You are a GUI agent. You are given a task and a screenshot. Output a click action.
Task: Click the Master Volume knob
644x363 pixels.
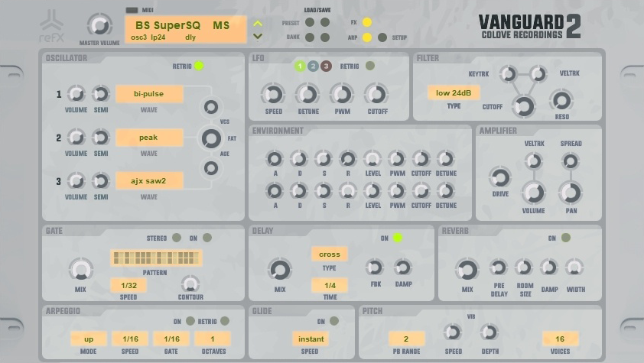pyautogui.click(x=99, y=25)
